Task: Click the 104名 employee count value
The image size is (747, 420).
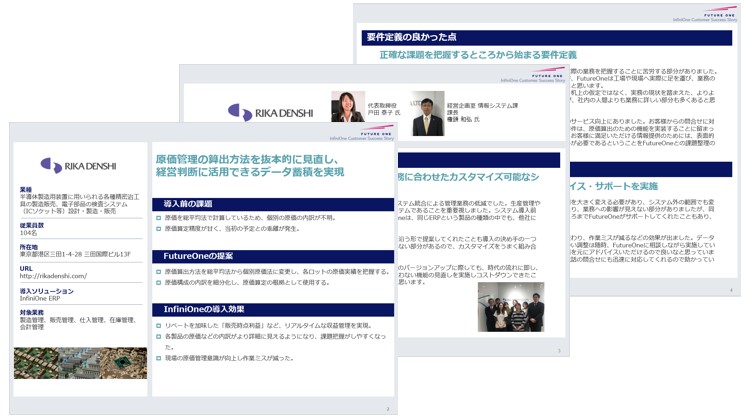Action: [x=29, y=233]
